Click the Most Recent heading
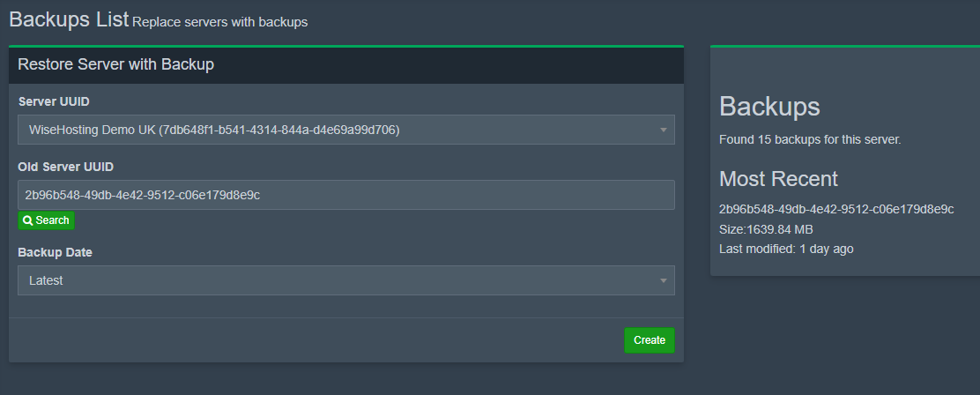The width and height of the screenshot is (980, 395). [778, 179]
